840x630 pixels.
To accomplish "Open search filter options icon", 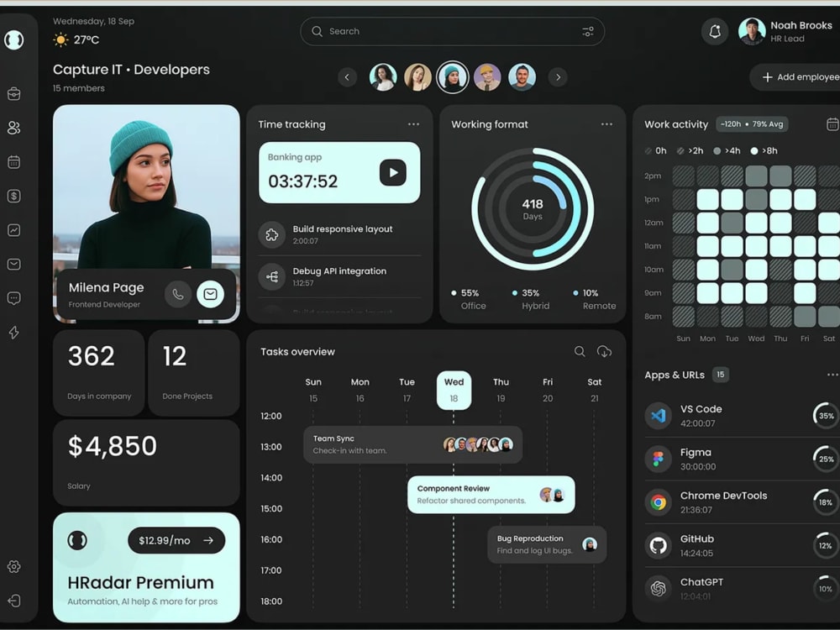I will (x=588, y=32).
